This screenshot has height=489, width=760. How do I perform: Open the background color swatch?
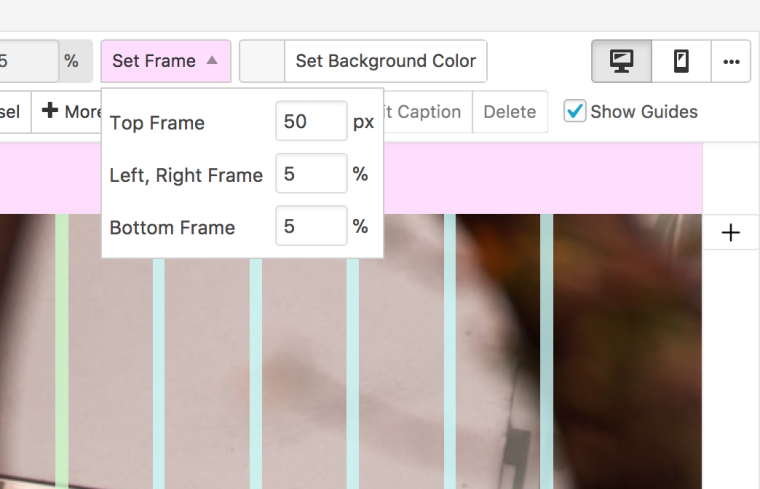(x=262, y=61)
